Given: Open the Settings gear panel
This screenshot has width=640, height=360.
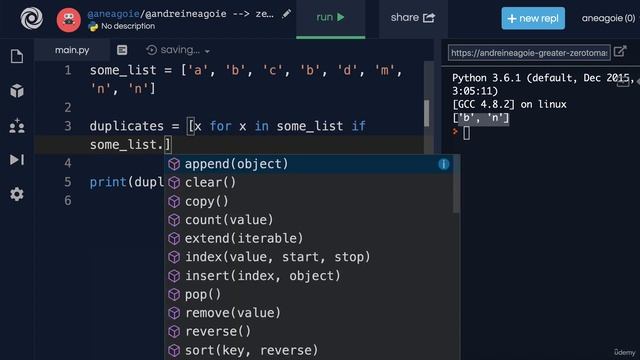Looking at the screenshot, I should pos(17,194).
